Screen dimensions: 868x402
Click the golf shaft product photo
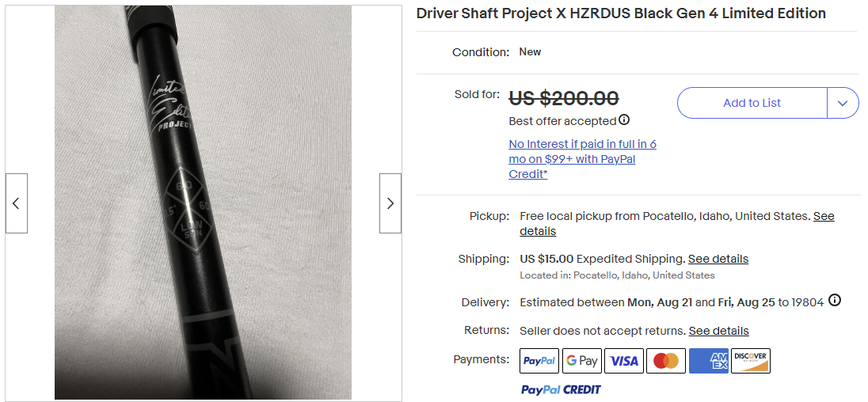[x=203, y=203]
